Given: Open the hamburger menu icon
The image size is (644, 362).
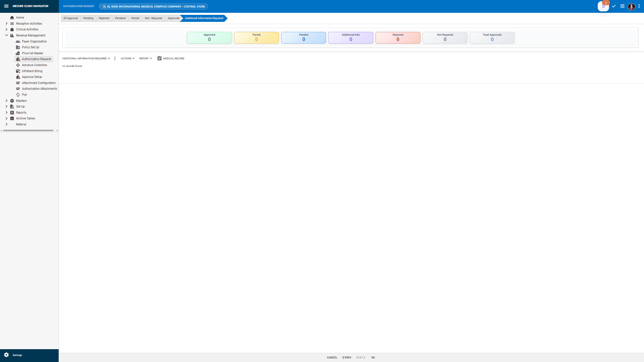Looking at the screenshot, I should [6, 6].
